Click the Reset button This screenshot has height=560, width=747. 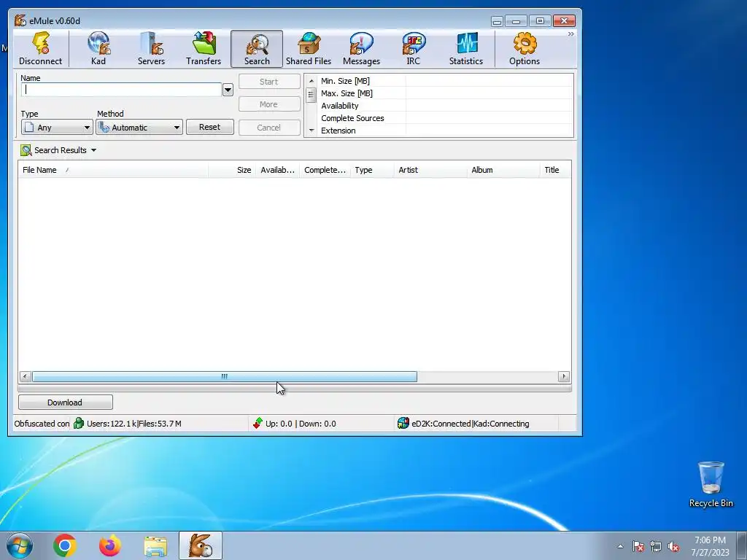209,127
